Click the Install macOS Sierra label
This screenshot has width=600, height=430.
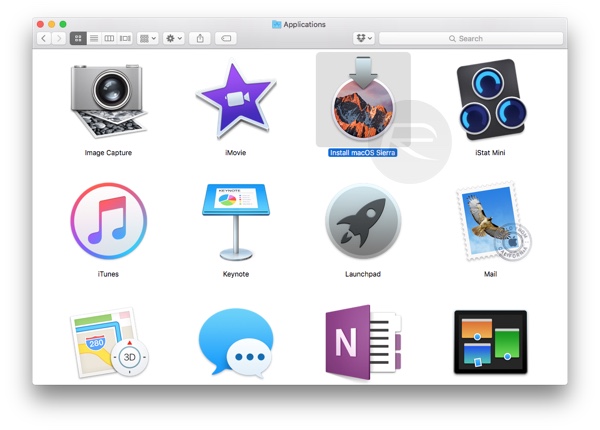point(363,153)
